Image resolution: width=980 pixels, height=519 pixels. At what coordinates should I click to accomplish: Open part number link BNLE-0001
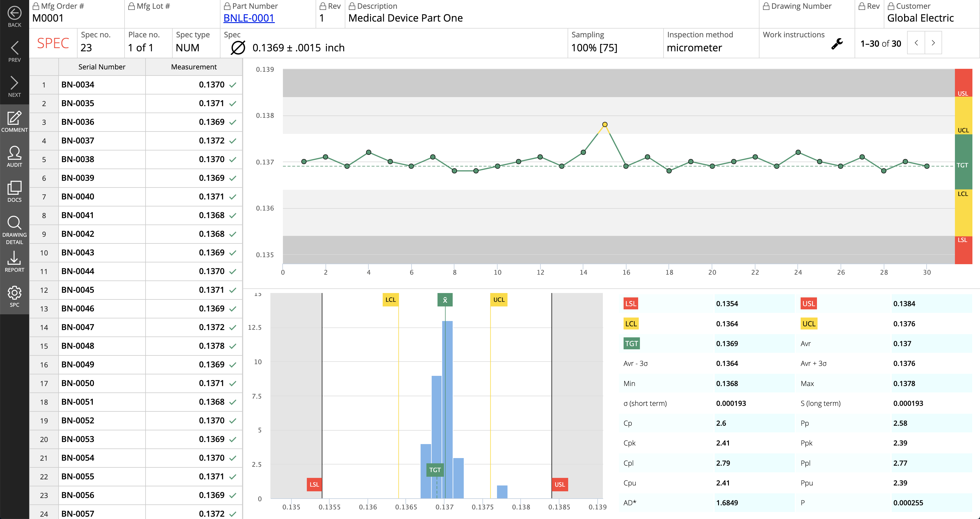coord(249,18)
